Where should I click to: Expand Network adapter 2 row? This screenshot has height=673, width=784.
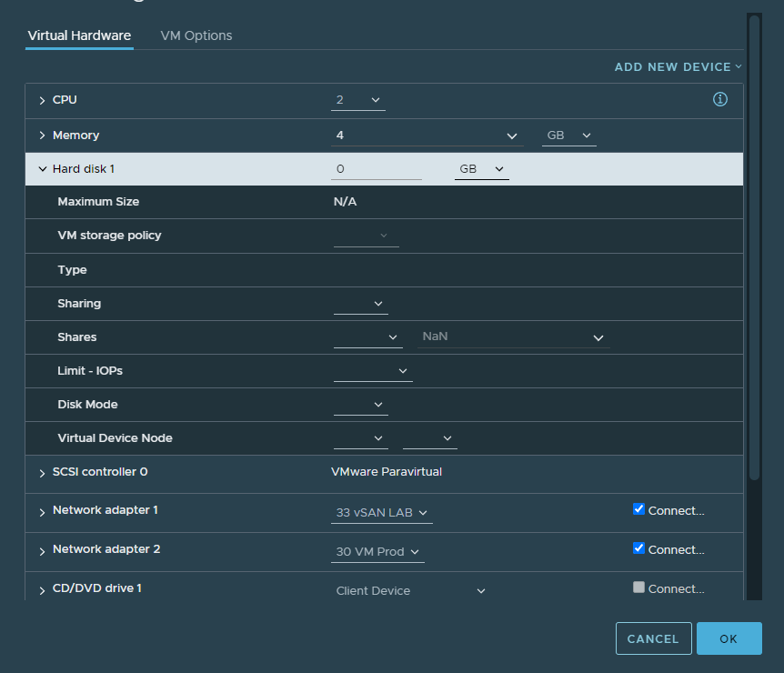pos(42,551)
